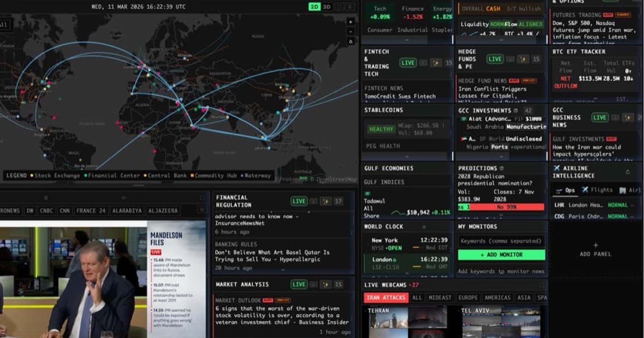Click sparkle AI icon in Financial Regulation panel
Screen dimensions: 644x338
[325, 201]
